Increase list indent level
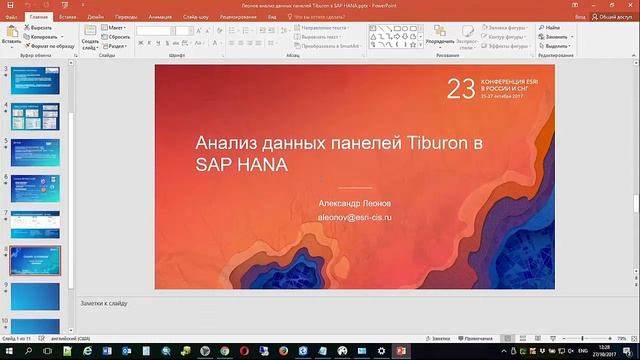The height and width of the screenshot is (360, 640). pyautogui.click(x=271, y=31)
